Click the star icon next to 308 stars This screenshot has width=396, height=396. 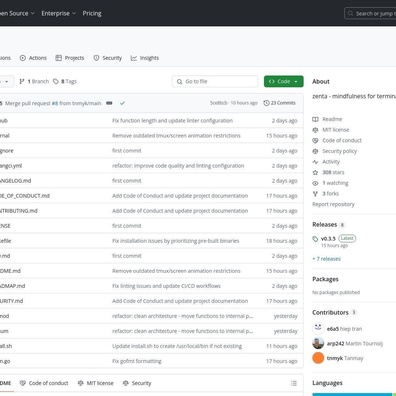pyautogui.click(x=315, y=172)
